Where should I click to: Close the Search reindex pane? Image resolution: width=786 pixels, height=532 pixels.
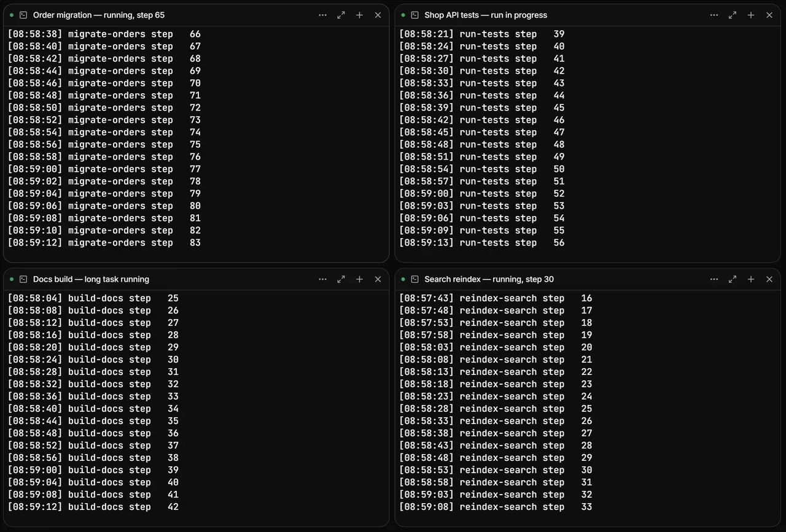click(x=769, y=279)
